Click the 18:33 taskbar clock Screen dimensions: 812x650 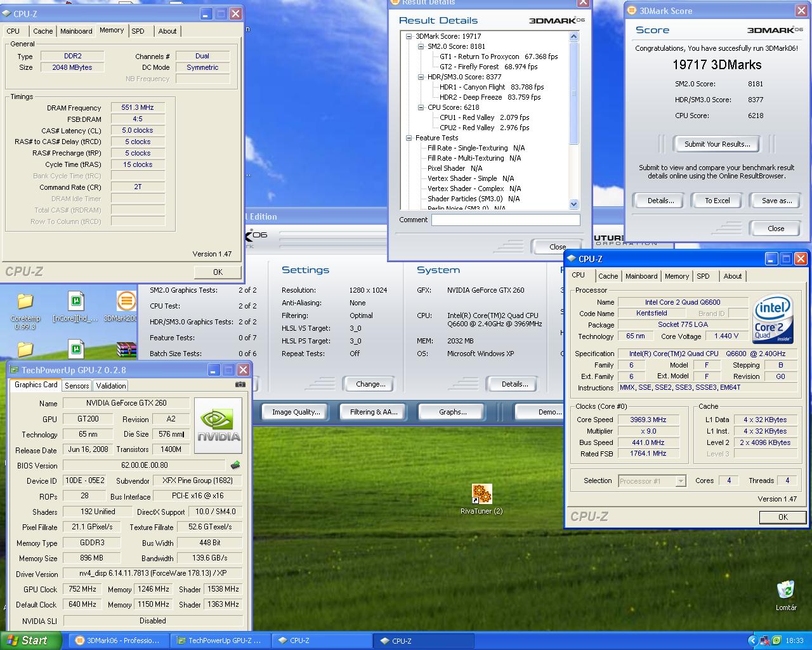coord(794,640)
